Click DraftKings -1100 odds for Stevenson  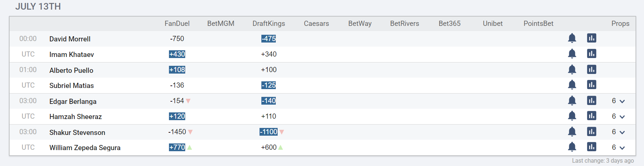[x=269, y=132]
